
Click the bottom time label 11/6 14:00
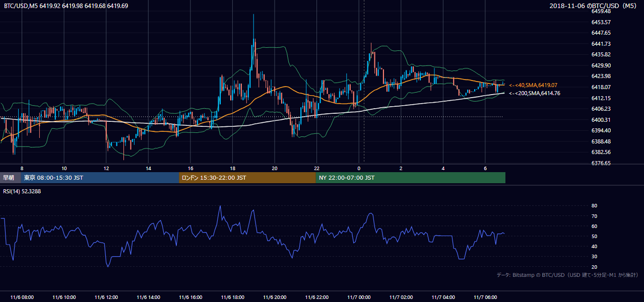pos(148,297)
